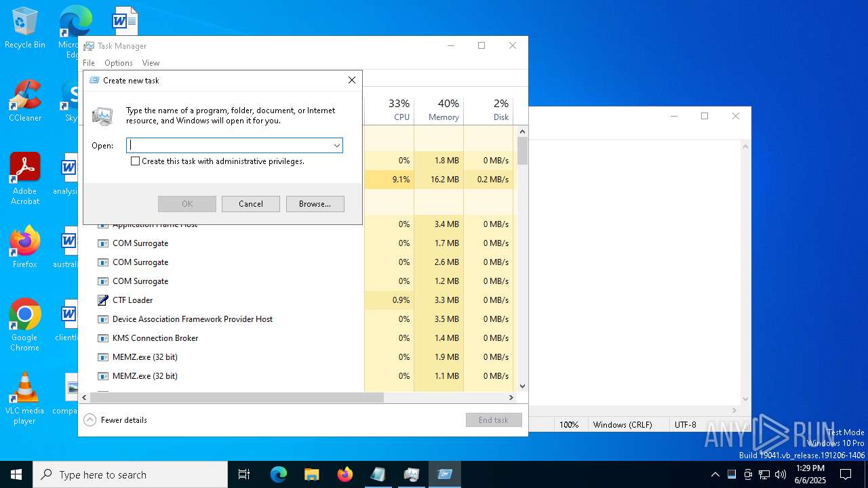
Task: Open the File menu in Task Manager
Action: pos(89,63)
